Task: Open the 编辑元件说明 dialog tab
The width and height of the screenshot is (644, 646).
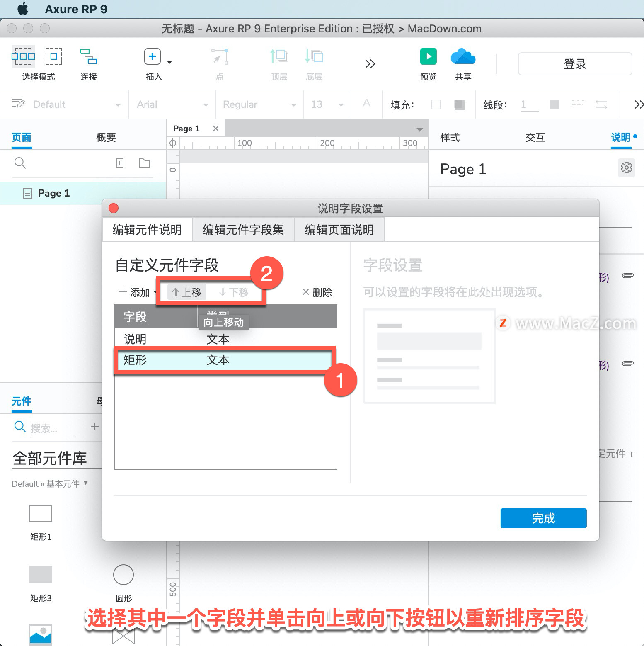Action: (x=147, y=230)
